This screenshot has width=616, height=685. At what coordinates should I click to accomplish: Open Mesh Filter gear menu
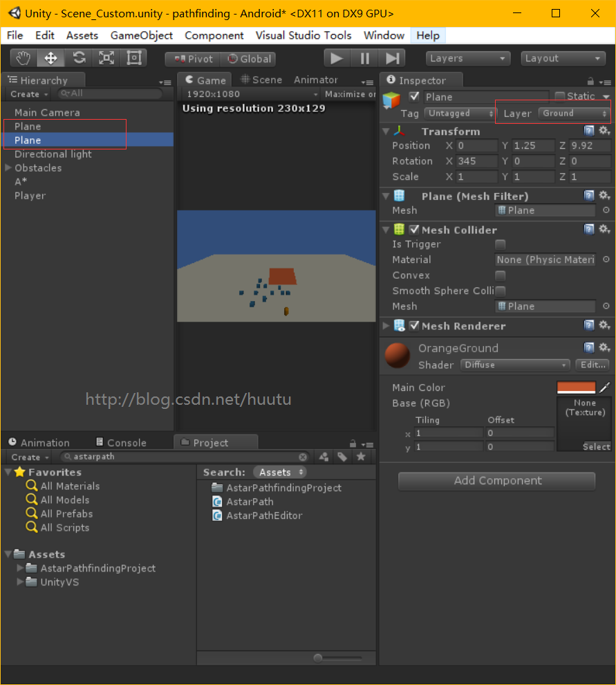[x=604, y=195]
